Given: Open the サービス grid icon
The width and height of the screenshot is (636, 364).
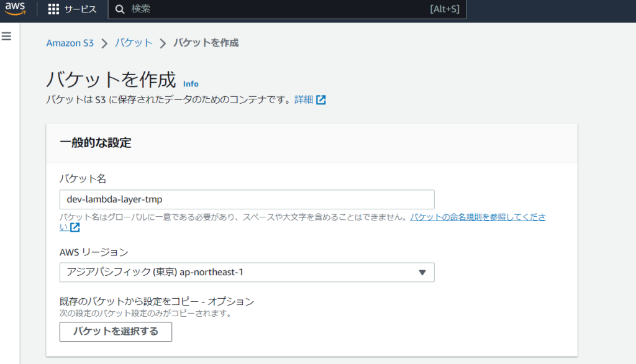Looking at the screenshot, I should [54, 9].
